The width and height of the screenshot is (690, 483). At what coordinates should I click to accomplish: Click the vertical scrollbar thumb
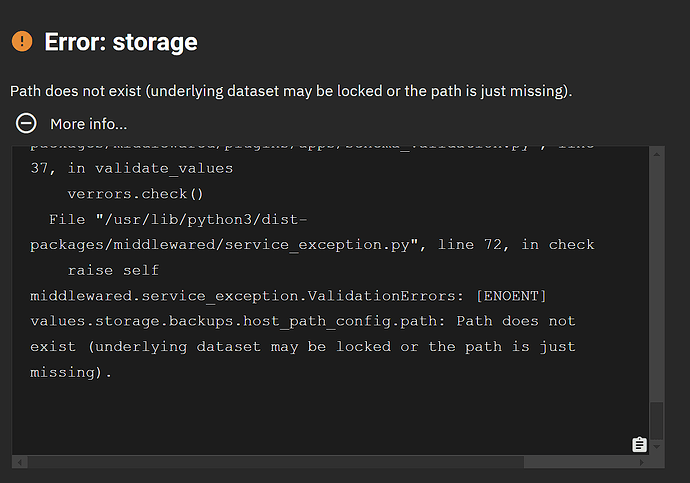pyautogui.click(x=657, y=421)
